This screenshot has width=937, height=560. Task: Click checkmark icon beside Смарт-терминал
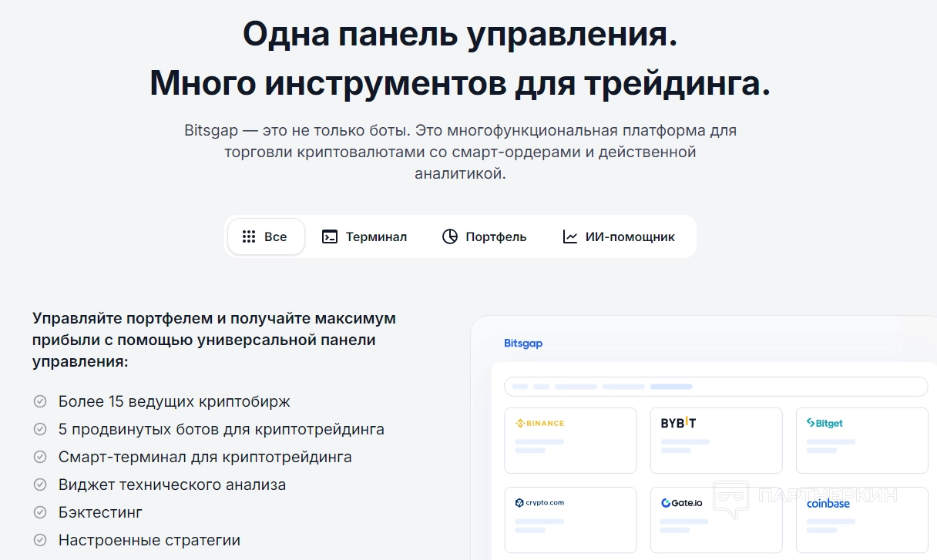[x=40, y=457]
